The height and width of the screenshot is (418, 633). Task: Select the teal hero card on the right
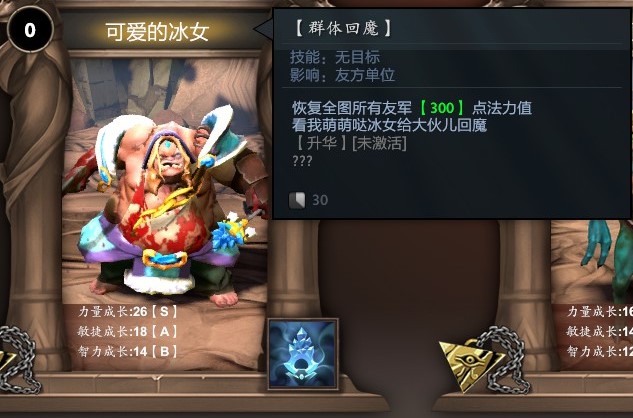[592, 295]
